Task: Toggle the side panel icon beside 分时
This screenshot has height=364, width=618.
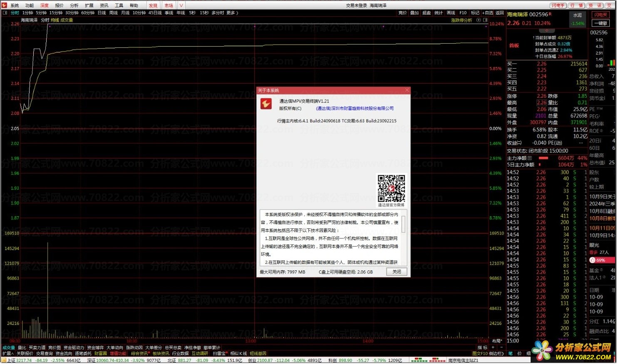Action: point(5,13)
